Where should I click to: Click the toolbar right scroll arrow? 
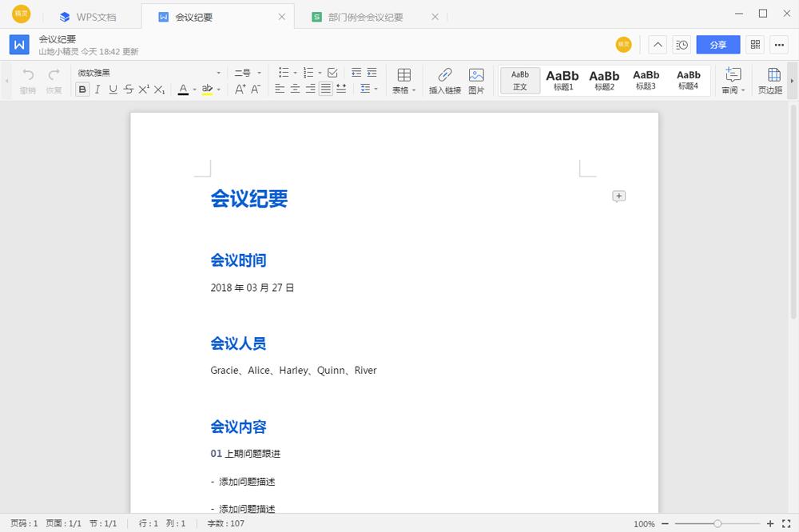792,81
